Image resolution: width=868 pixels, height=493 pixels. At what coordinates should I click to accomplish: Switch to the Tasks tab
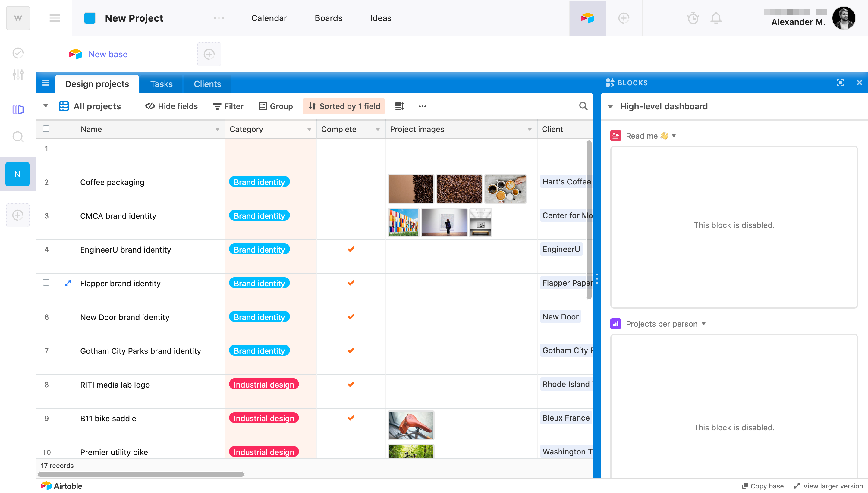point(161,84)
